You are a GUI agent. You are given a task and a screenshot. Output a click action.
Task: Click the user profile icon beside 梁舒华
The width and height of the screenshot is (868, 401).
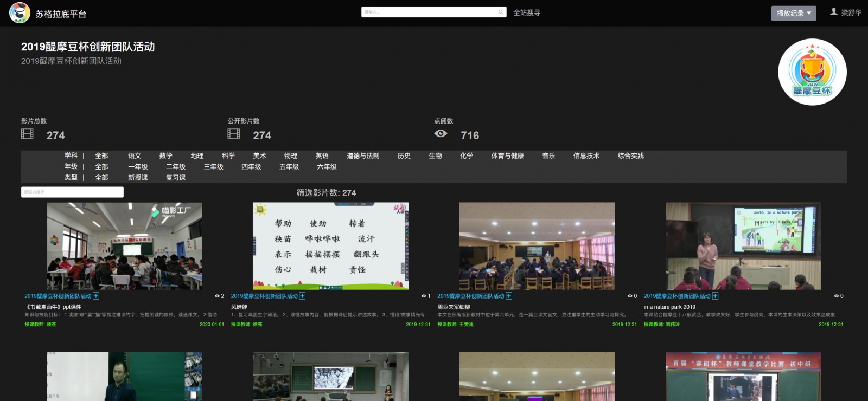834,11
